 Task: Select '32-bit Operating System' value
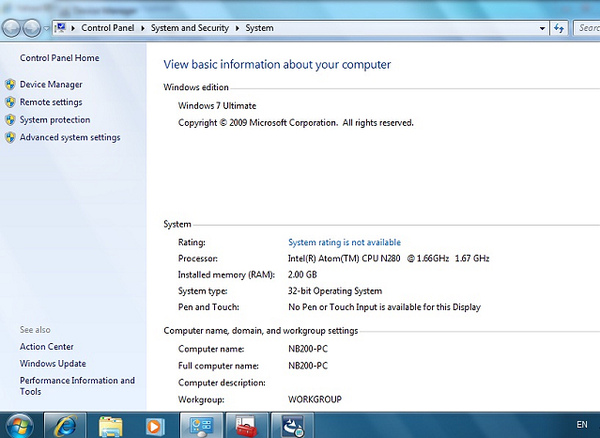point(335,291)
